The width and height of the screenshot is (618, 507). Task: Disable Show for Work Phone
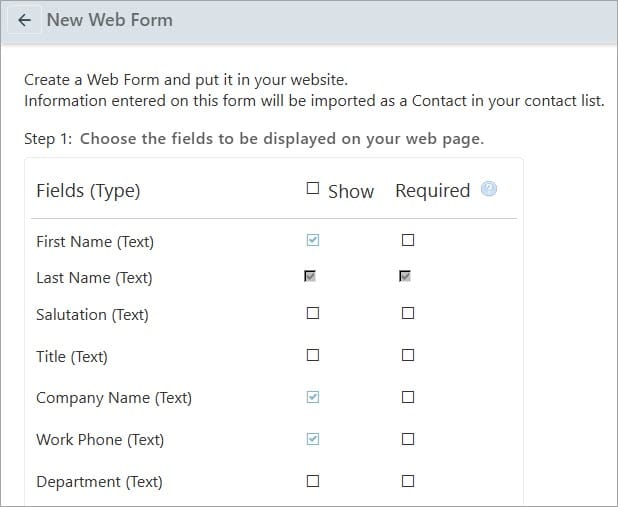pyautogui.click(x=313, y=439)
